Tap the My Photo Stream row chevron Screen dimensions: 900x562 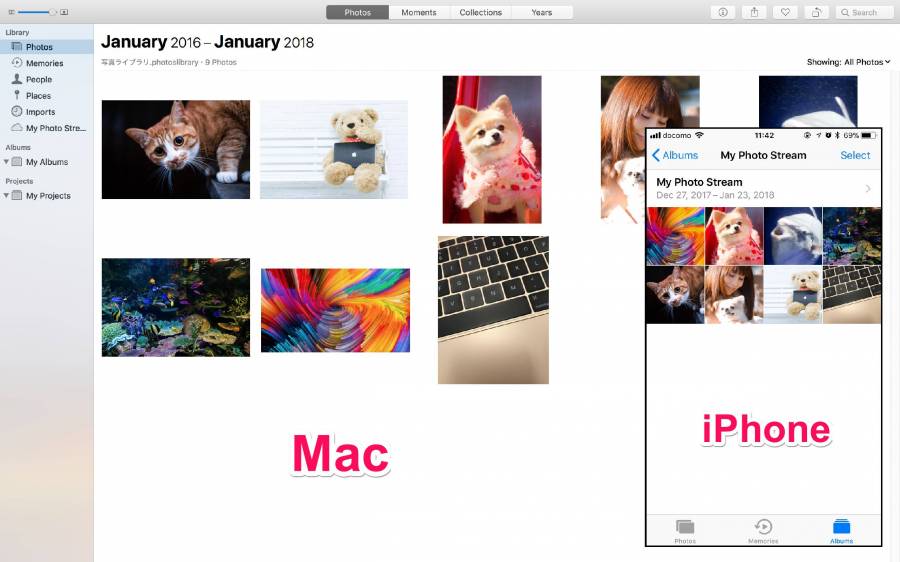click(868, 188)
